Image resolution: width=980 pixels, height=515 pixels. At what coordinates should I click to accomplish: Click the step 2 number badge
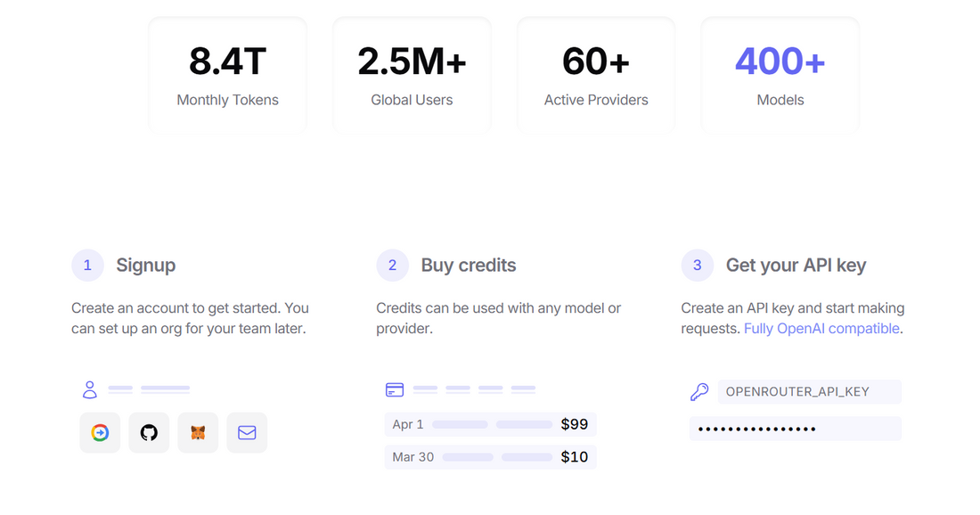392,265
